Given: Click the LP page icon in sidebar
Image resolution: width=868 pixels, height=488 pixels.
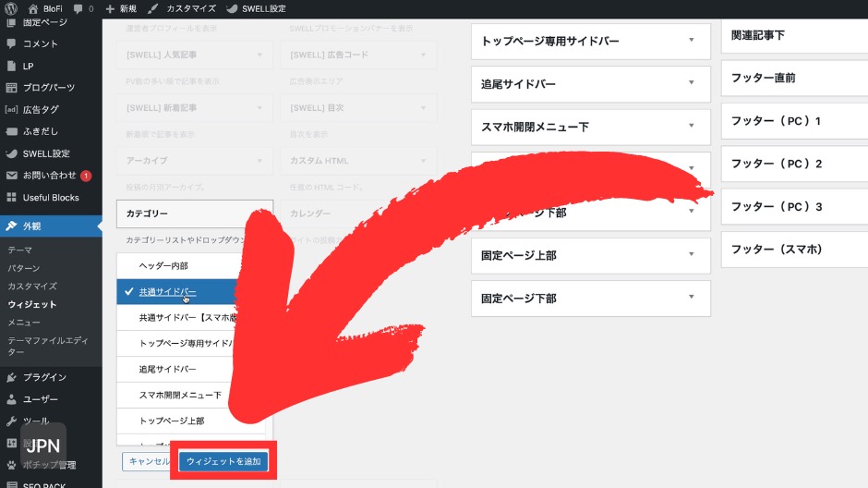Looking at the screenshot, I should [11, 66].
